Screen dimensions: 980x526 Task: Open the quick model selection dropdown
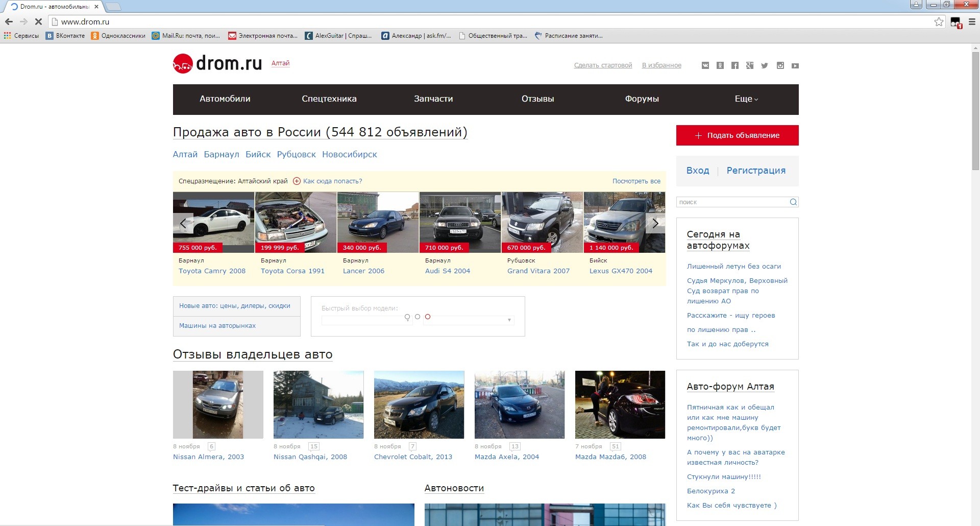(x=469, y=320)
